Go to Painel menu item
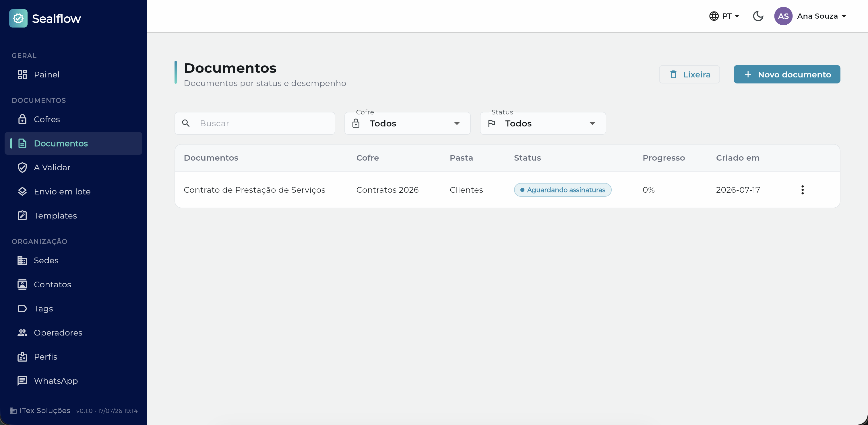This screenshot has width=868, height=425. click(73, 75)
